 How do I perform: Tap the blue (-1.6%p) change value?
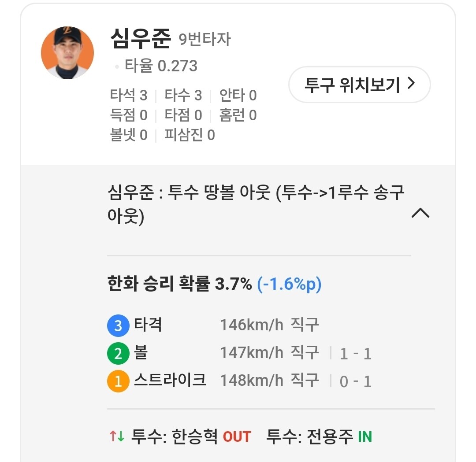(289, 285)
